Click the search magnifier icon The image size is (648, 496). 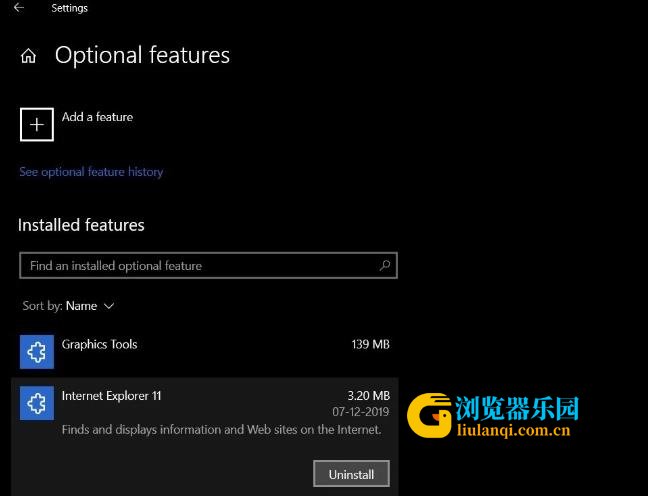point(385,265)
